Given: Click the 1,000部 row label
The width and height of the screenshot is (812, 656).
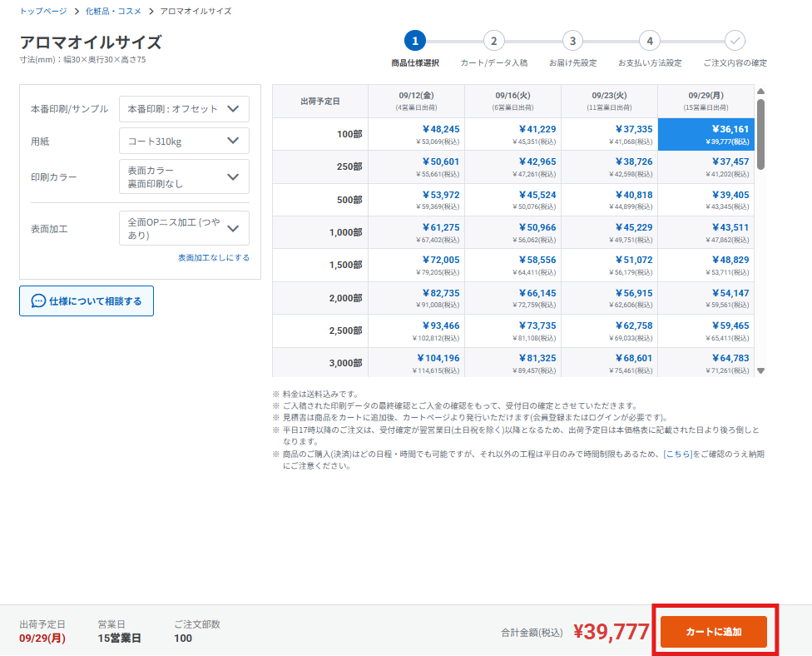Looking at the screenshot, I should coord(345,232).
